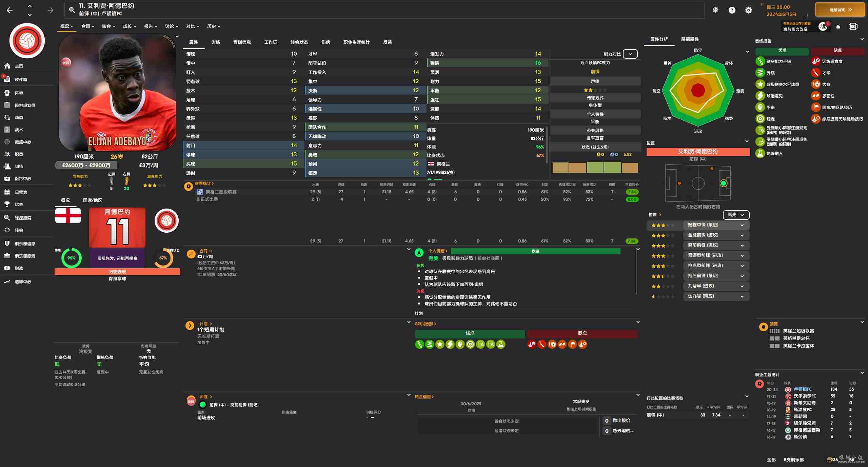The image size is (868, 467).
Task: Switch to the 职业生涯统计 tab
Action: pos(357,42)
